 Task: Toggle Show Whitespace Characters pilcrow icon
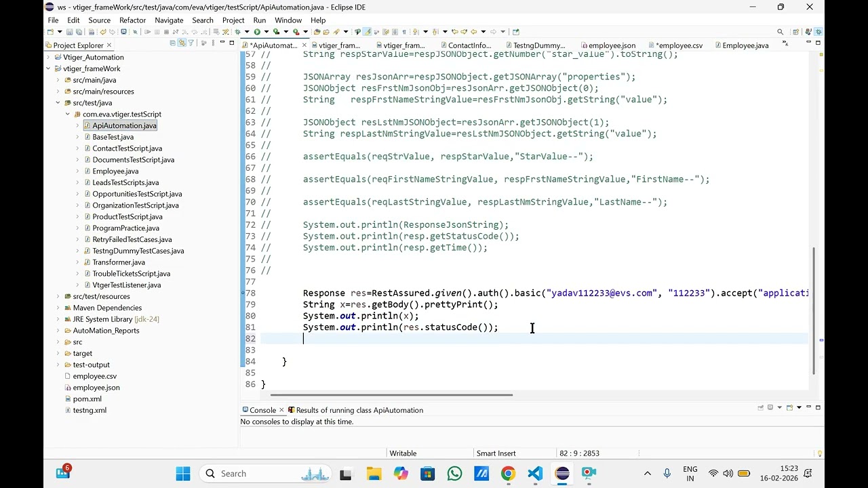(404, 32)
